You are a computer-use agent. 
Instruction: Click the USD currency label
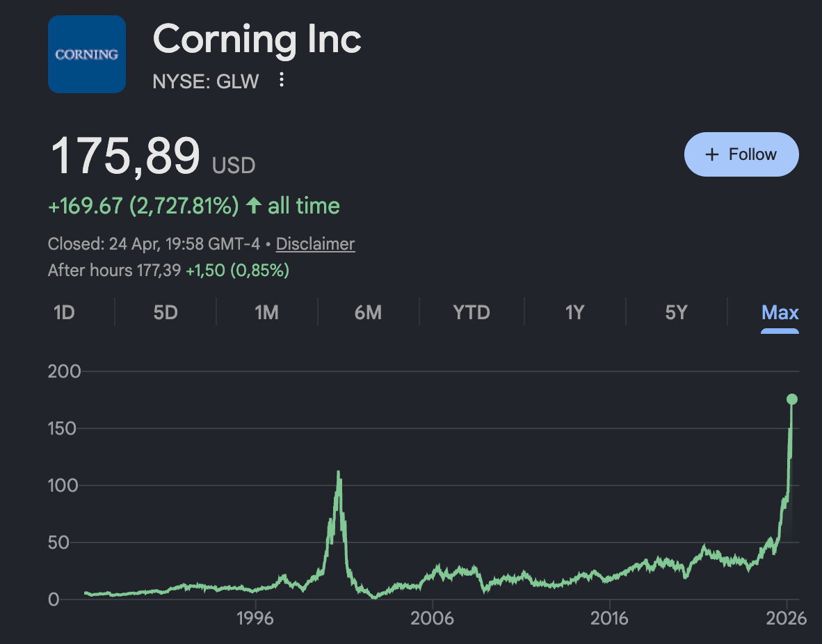[233, 166]
